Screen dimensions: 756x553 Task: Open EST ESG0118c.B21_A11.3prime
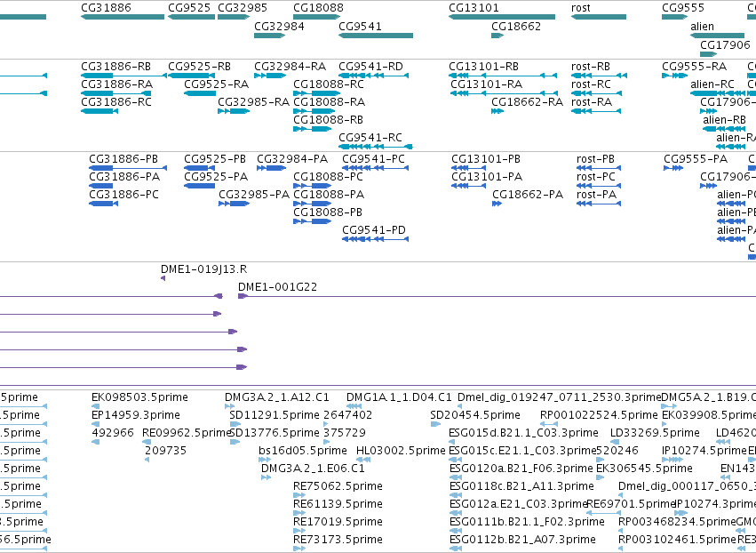pyautogui.click(x=521, y=486)
